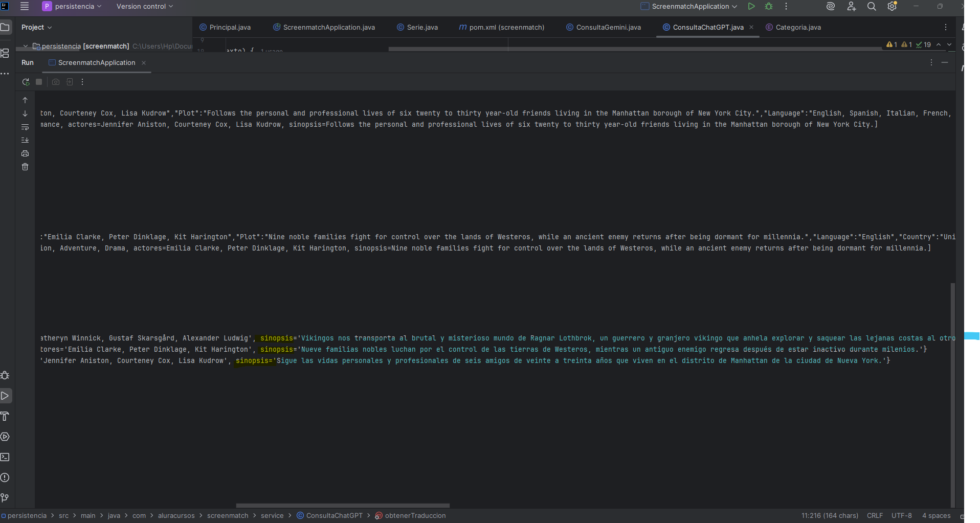Open the main hamburger menu
This screenshot has height=523, width=980.
point(24,7)
